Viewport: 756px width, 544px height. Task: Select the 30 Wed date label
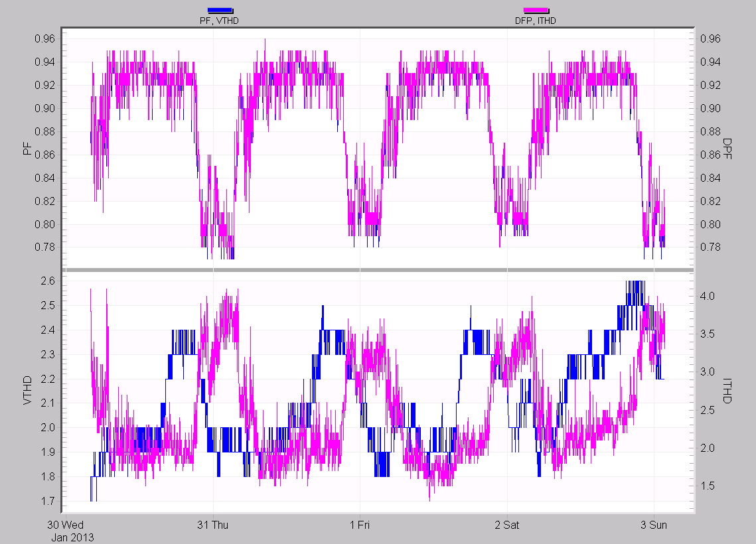pos(66,524)
